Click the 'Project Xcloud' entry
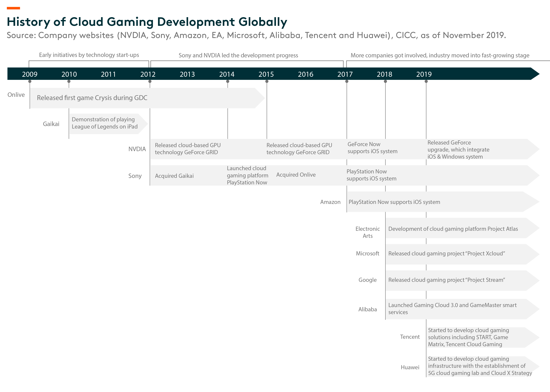This screenshot has width=550, height=392. [446, 254]
